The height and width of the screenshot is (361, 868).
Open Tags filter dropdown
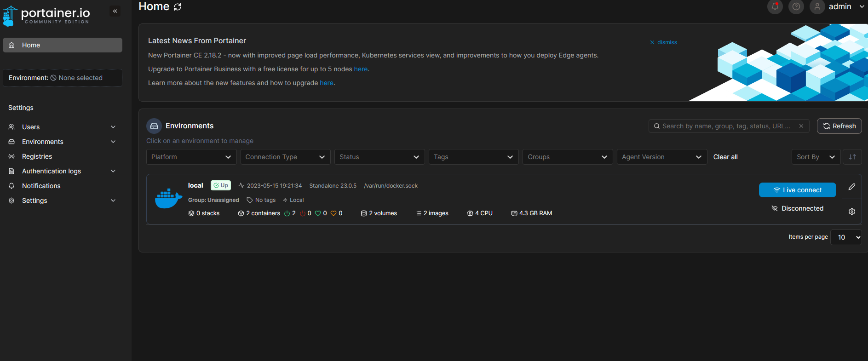[x=474, y=157]
